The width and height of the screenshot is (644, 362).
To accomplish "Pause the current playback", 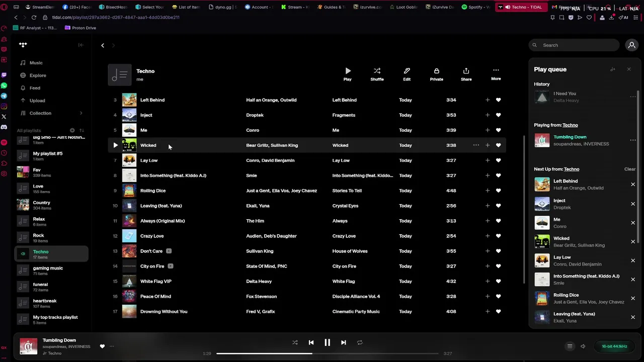I will pyautogui.click(x=327, y=342).
